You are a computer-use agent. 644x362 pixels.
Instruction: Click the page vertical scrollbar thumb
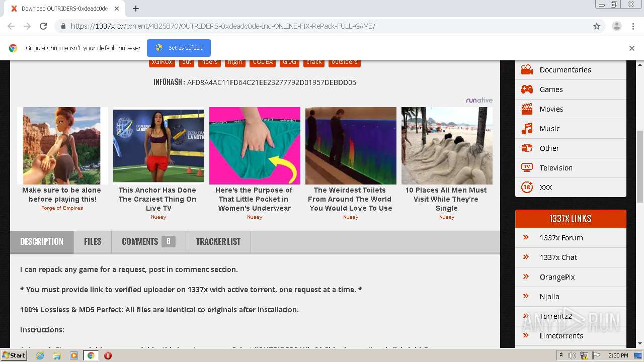[640, 166]
